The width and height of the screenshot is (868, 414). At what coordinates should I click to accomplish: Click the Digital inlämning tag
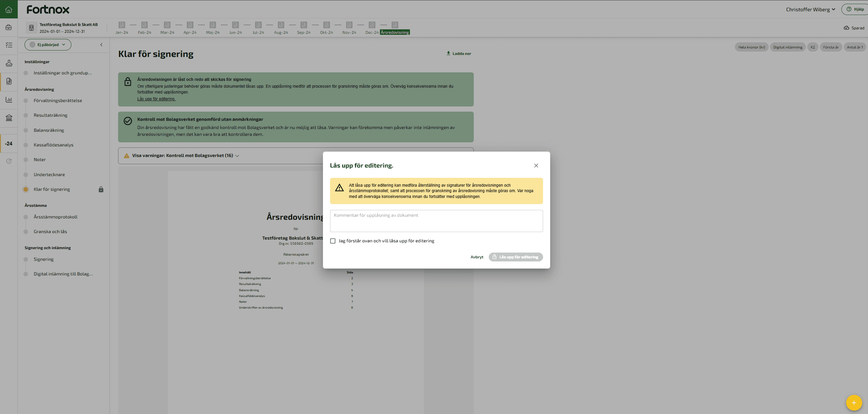tap(788, 47)
